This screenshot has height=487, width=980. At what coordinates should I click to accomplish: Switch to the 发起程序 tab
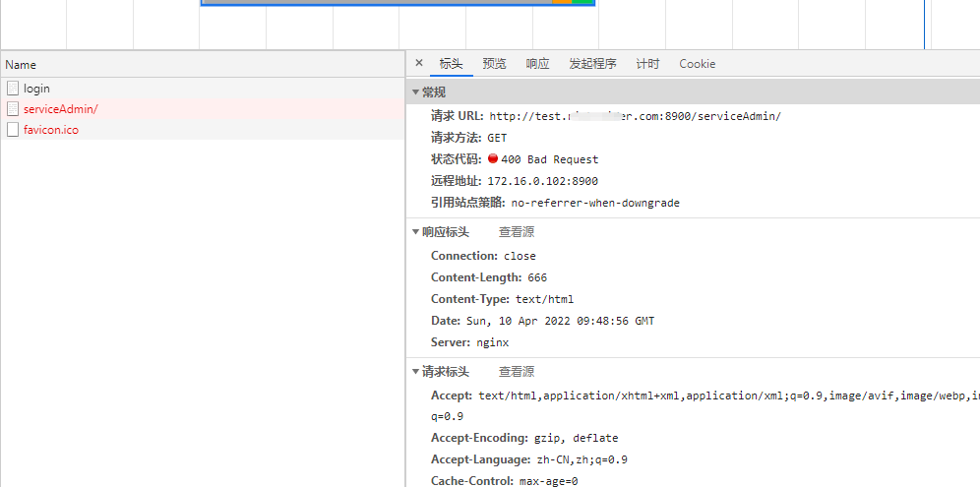pyautogui.click(x=592, y=64)
